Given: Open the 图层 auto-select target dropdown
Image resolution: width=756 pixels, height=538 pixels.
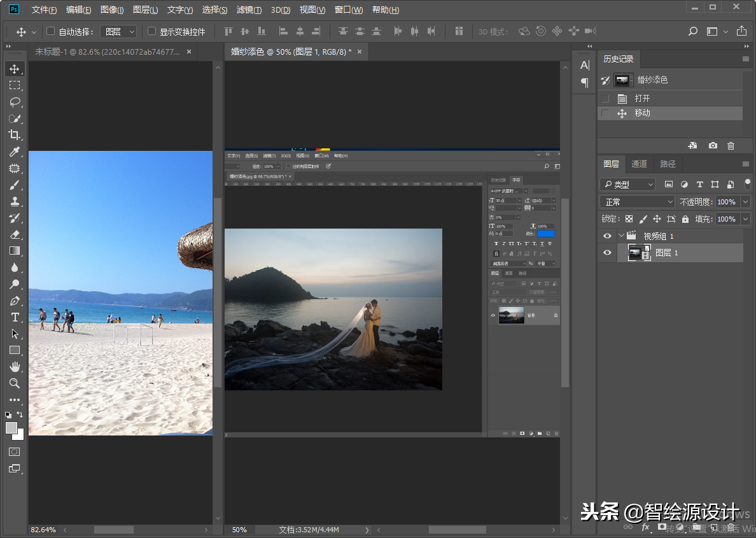Looking at the screenshot, I should (x=119, y=31).
